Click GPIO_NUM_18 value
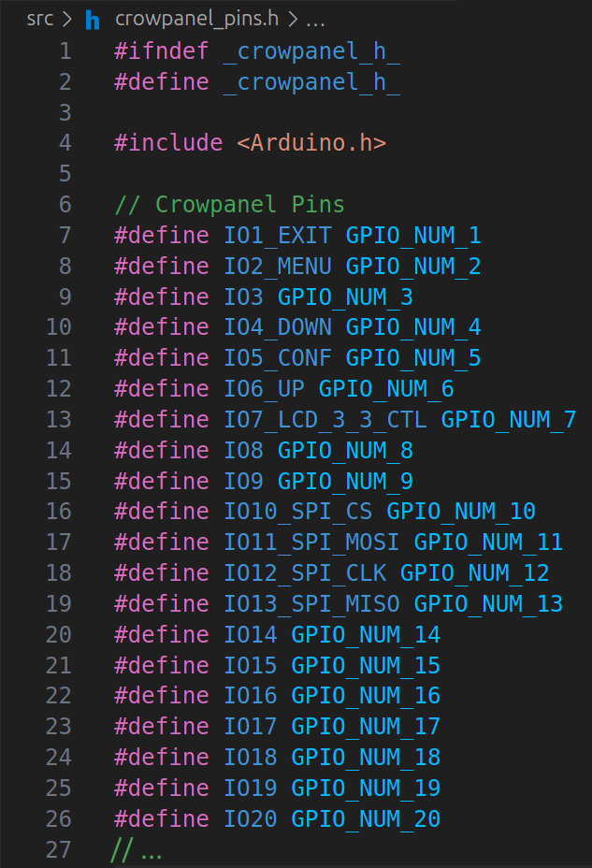The image size is (592, 868). coord(366,758)
